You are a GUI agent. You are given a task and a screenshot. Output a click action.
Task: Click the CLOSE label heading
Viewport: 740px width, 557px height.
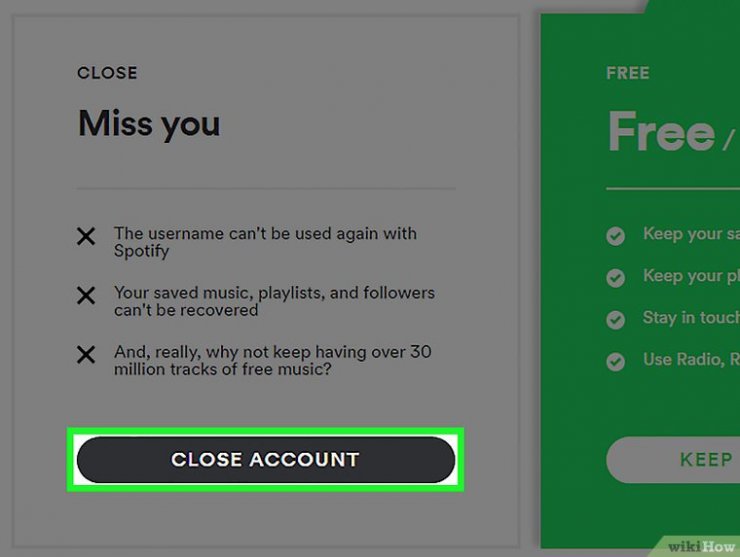tap(108, 73)
